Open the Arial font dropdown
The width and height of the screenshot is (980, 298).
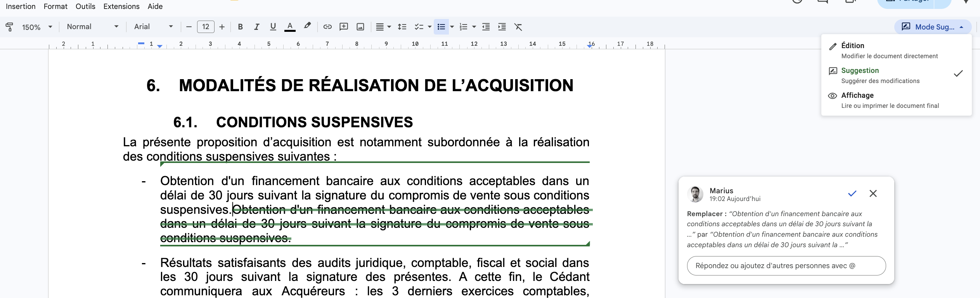[154, 27]
